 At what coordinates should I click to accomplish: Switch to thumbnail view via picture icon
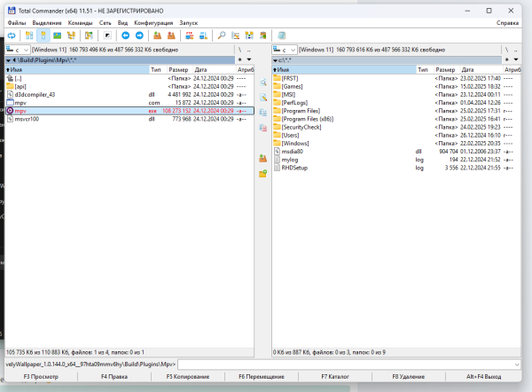58,35
